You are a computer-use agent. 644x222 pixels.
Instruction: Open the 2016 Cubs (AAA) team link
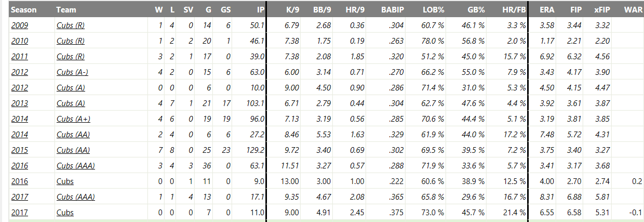tap(75, 166)
